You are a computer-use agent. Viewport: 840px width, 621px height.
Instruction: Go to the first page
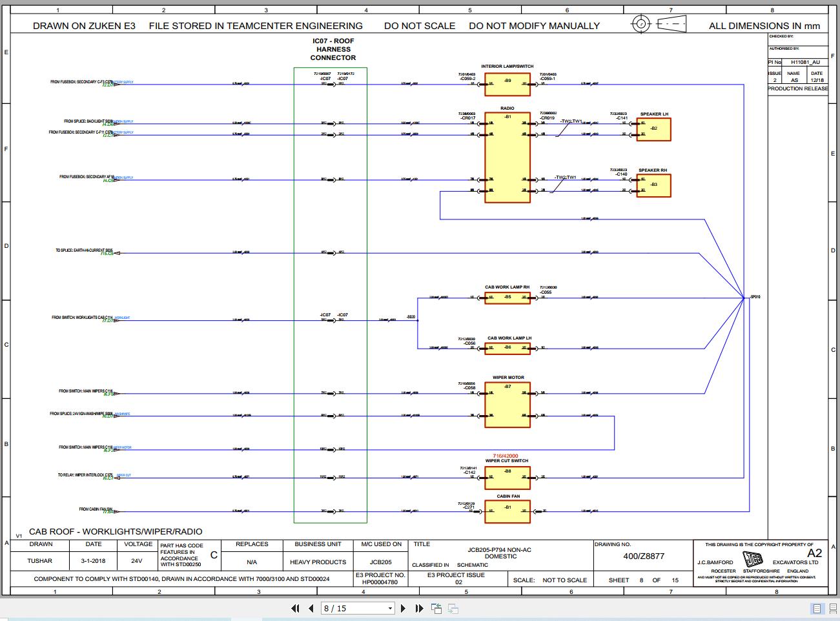coord(296,608)
